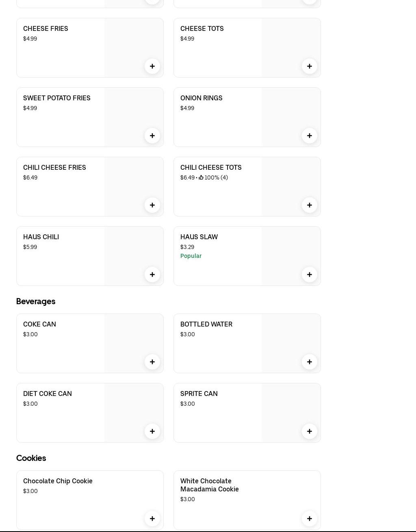Add Sweet Potato Fries to order
This screenshot has width=416, height=532.
tap(152, 136)
